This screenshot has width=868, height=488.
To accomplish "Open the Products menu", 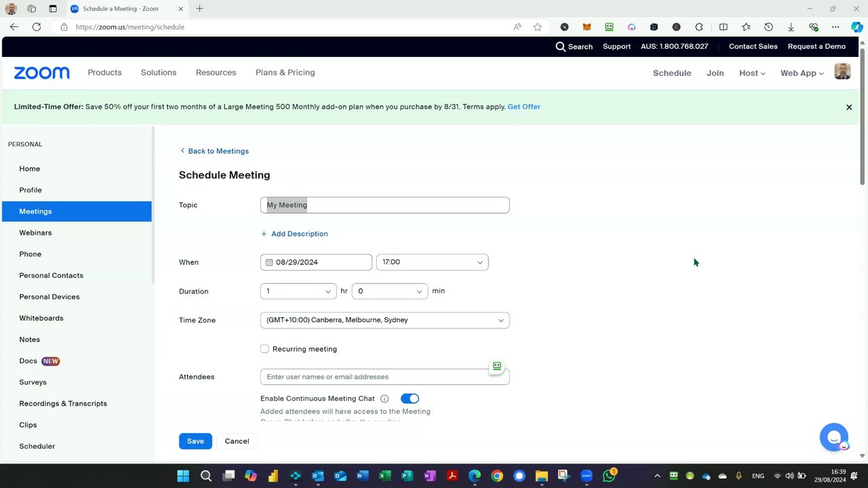I will point(104,73).
